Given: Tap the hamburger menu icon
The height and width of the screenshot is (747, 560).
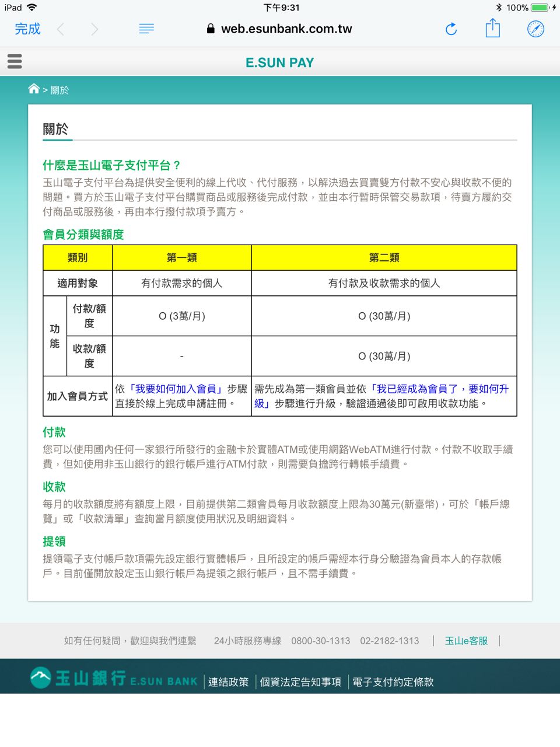Looking at the screenshot, I should 15,61.
